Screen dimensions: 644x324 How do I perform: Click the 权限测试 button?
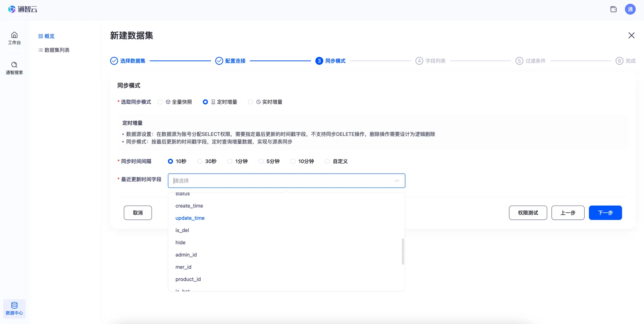click(x=528, y=213)
